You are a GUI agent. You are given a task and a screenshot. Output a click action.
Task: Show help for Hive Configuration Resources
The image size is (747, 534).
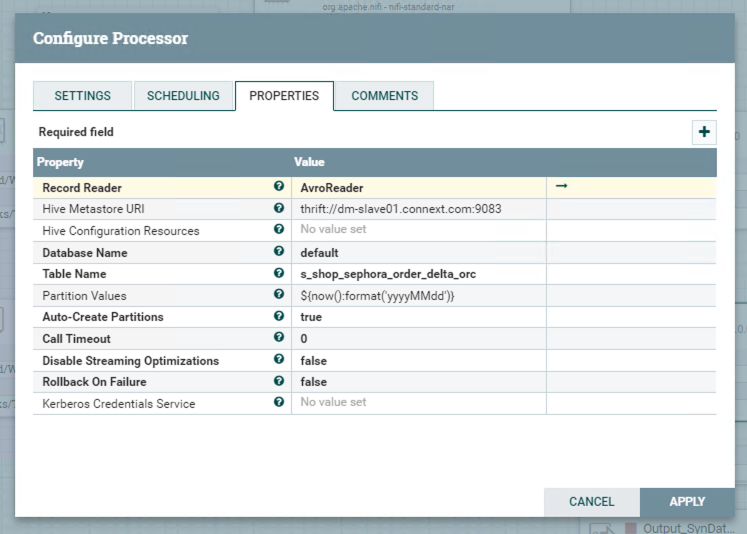click(x=279, y=230)
